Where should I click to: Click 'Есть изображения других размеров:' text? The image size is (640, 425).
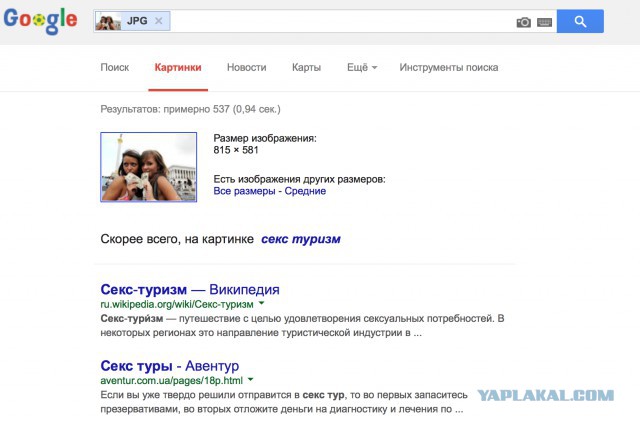click(299, 179)
